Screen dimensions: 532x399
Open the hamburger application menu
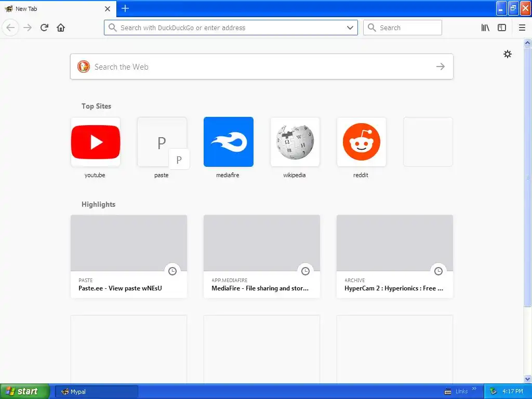[522, 28]
